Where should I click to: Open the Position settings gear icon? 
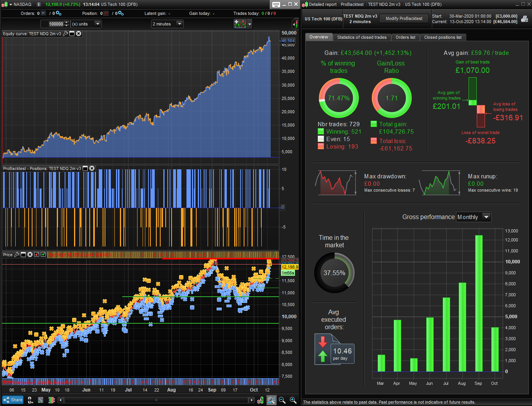(121, 13)
